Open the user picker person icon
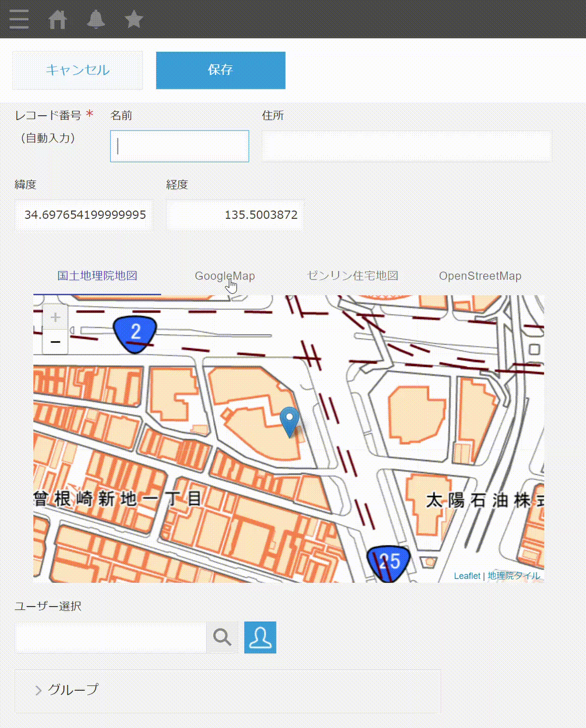586x728 pixels. click(x=260, y=637)
